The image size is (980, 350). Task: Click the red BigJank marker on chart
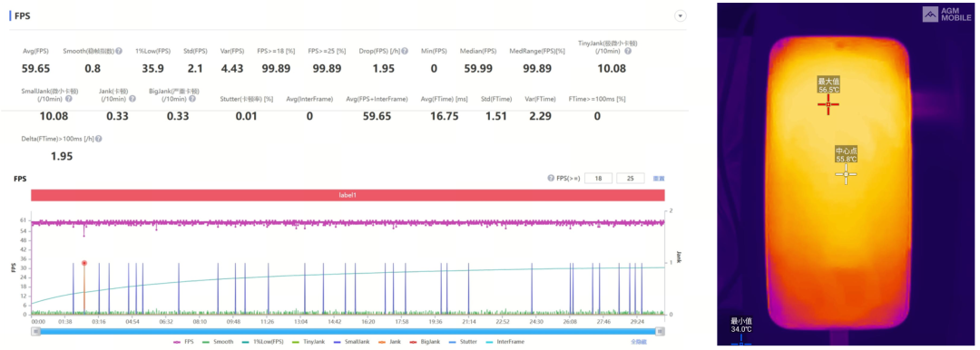83,263
